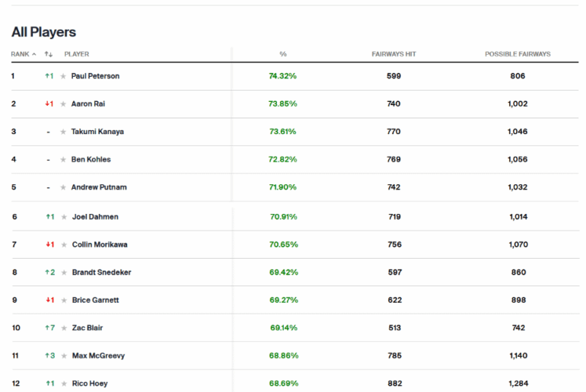Sort by the percentage column header
This screenshot has height=392, width=586.
point(283,54)
